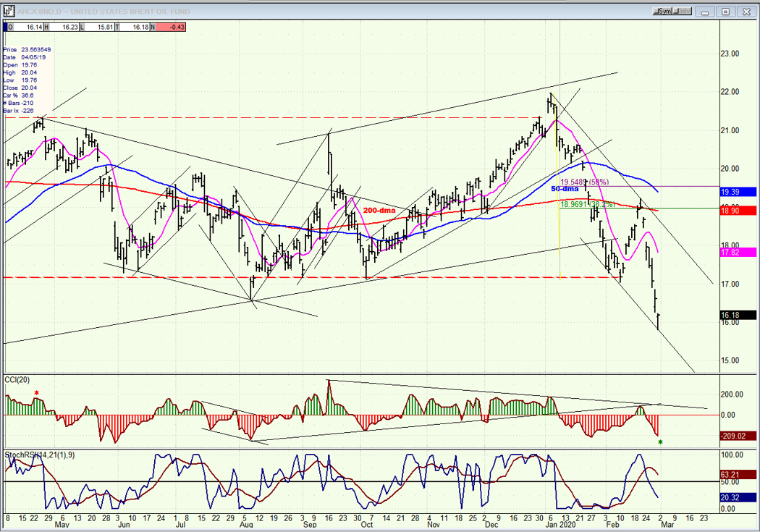
Task: Click the 200-dma text annotation
Action: 379,211
